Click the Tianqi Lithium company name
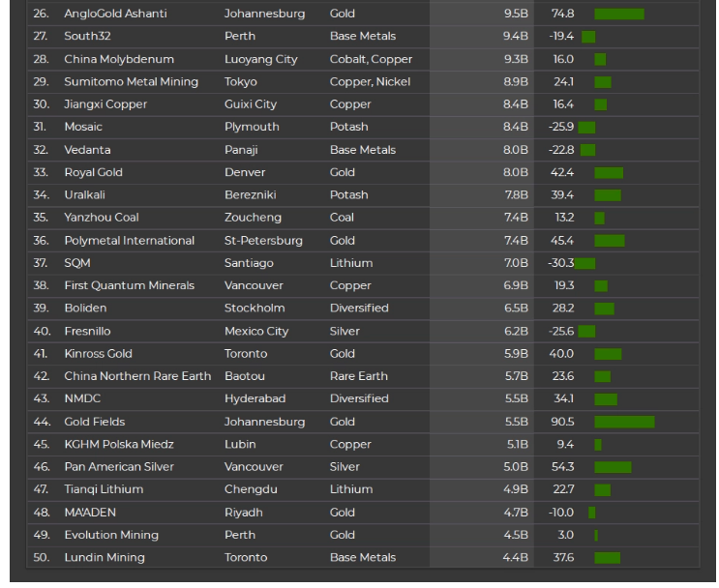The height and width of the screenshot is (588, 719). [x=104, y=489]
